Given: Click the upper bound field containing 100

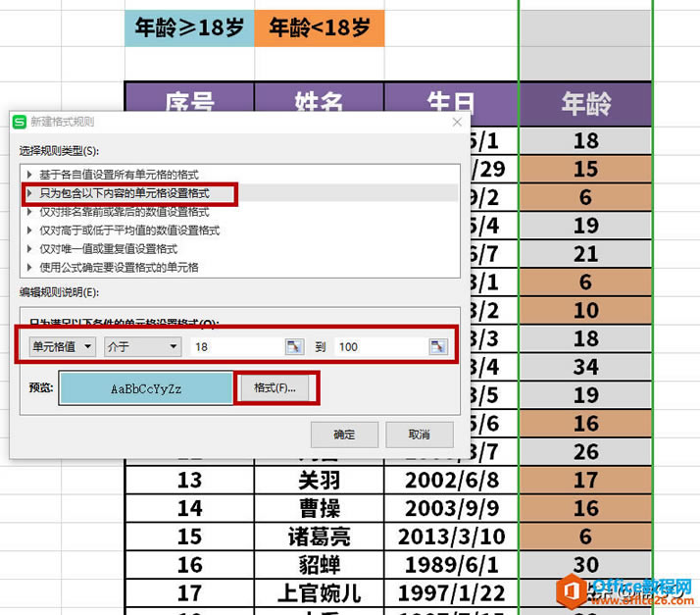Looking at the screenshot, I should tap(381, 346).
